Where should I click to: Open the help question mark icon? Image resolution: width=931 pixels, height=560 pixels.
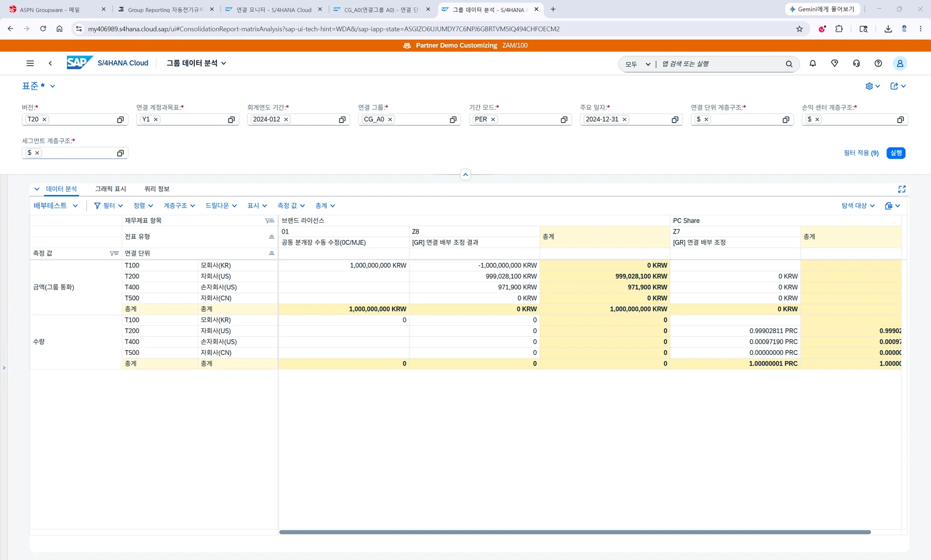pyautogui.click(x=878, y=64)
